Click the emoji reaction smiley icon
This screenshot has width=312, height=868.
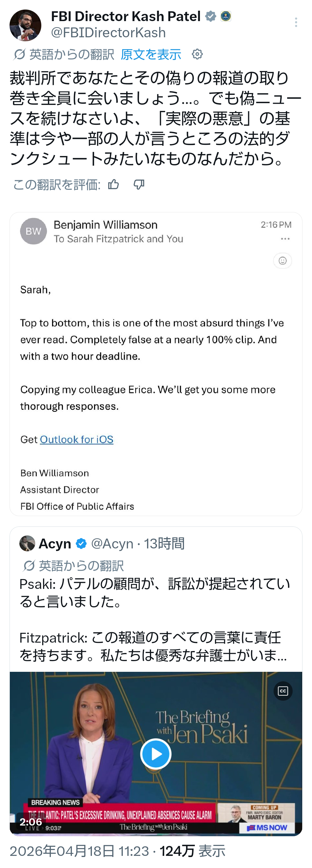(282, 260)
